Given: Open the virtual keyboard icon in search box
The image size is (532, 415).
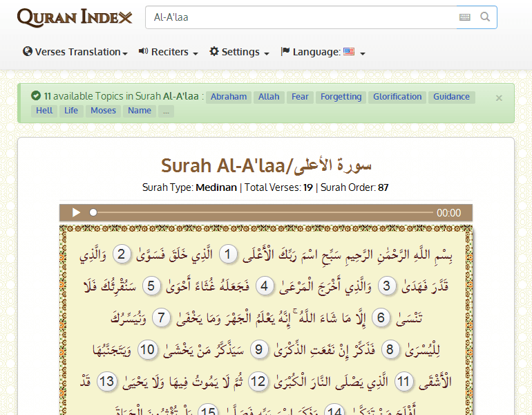Looking at the screenshot, I should (x=464, y=17).
